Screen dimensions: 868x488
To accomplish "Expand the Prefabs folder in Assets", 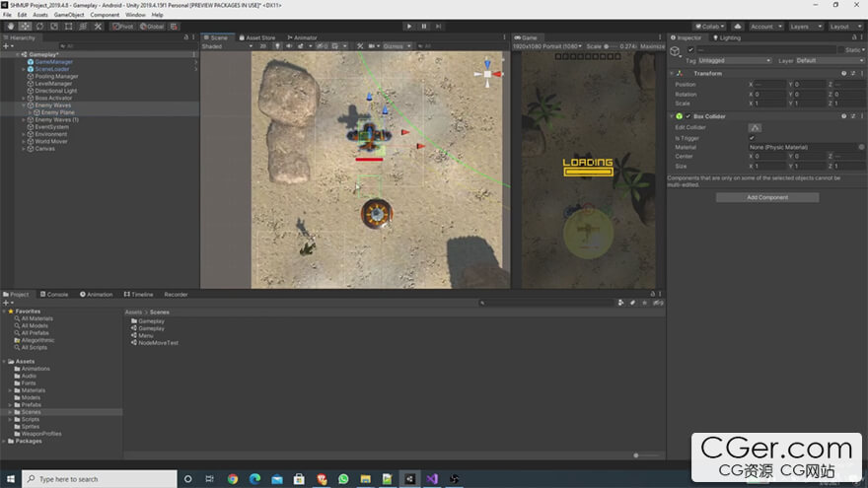I will (x=10, y=404).
